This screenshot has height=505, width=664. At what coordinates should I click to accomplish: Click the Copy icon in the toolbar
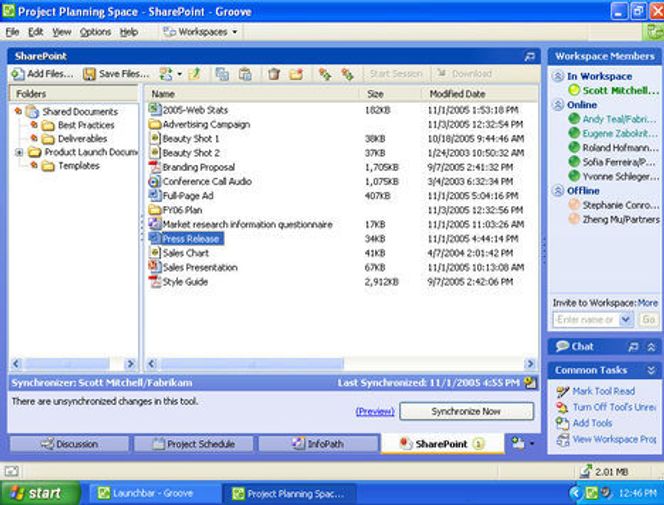click(222, 74)
